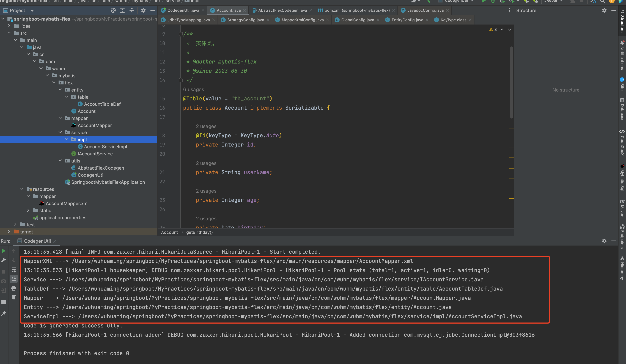This screenshot has width=626, height=364.
Task: Open the editor tabs overflow menu
Action: point(509,10)
